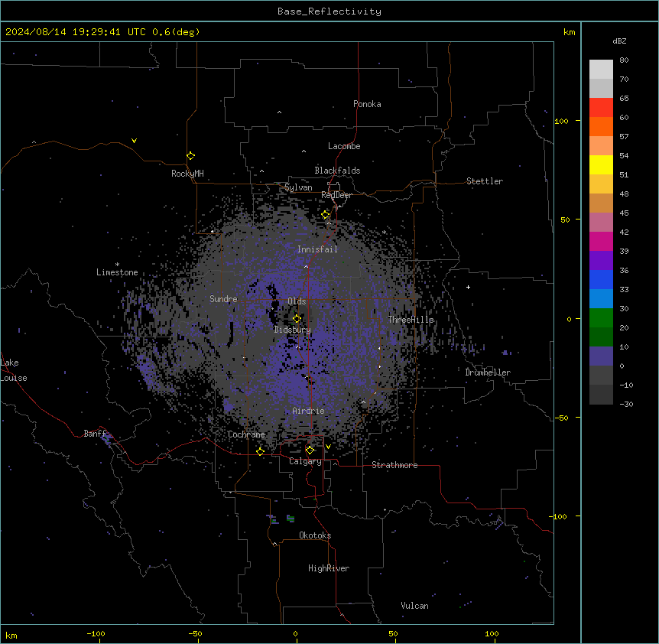Click the Airdrie city label
659x644 pixels.
(308, 411)
